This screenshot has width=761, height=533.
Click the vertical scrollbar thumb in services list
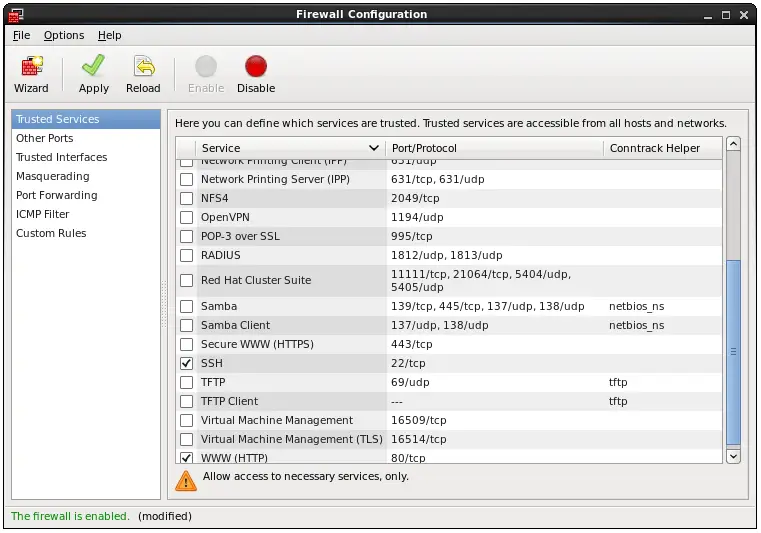[733, 350]
